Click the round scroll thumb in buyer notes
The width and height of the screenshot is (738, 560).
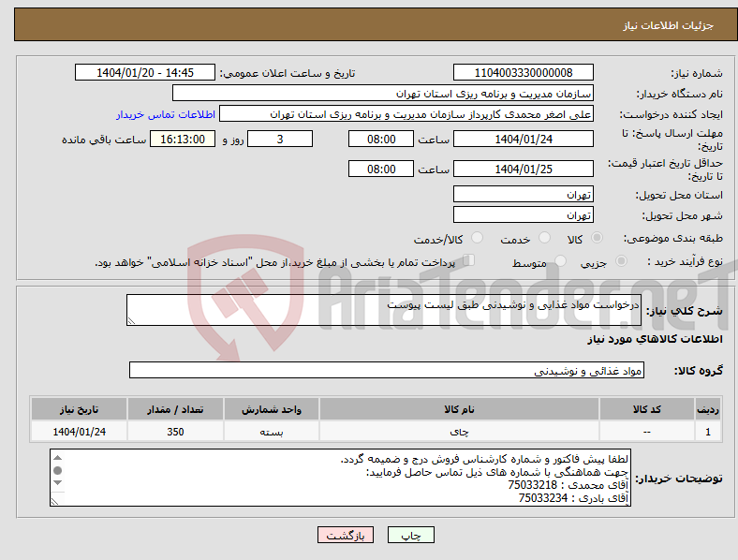tap(57, 470)
